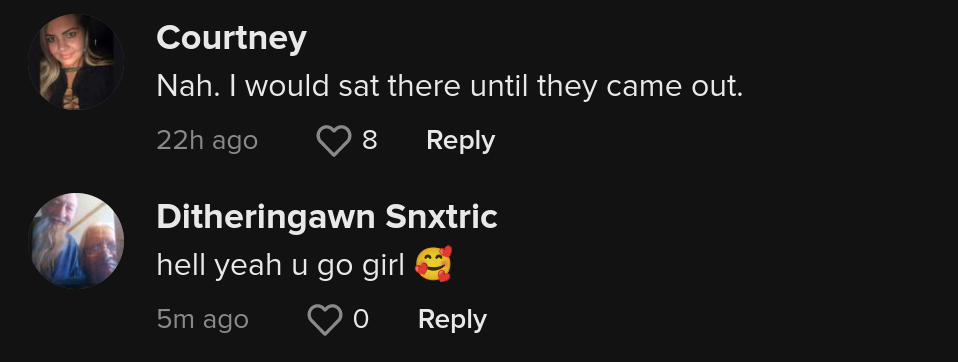Select the 'hell yeah u go girl' text

[x=280, y=265]
